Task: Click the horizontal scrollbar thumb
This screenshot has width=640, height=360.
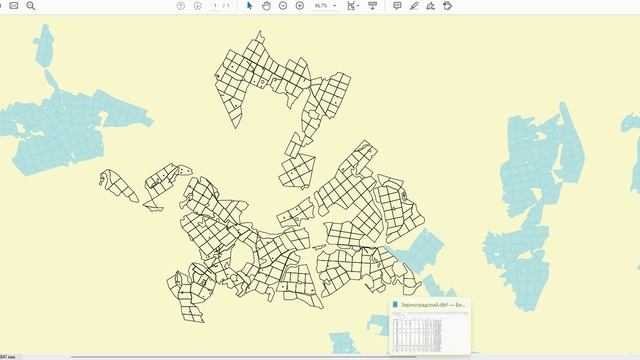Action: (244, 357)
